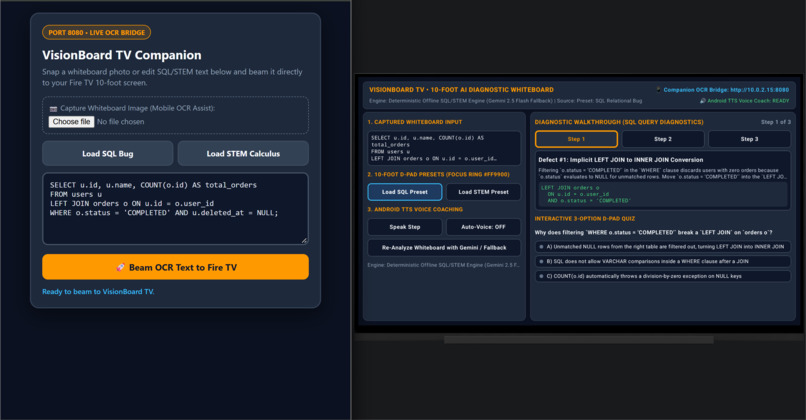Select quiz option B about VARCHAR comparisons
The width and height of the screenshot is (806, 420).
pos(663,262)
